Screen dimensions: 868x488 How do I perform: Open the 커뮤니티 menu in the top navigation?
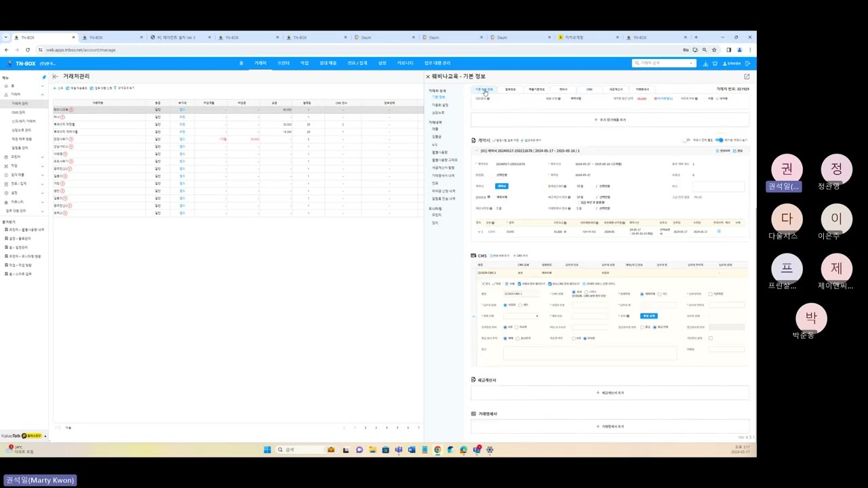coord(405,63)
